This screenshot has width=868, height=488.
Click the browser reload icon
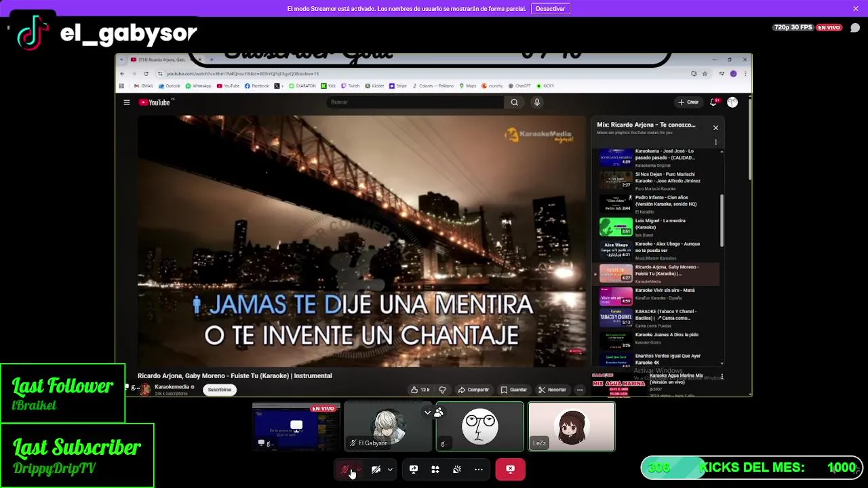point(146,73)
